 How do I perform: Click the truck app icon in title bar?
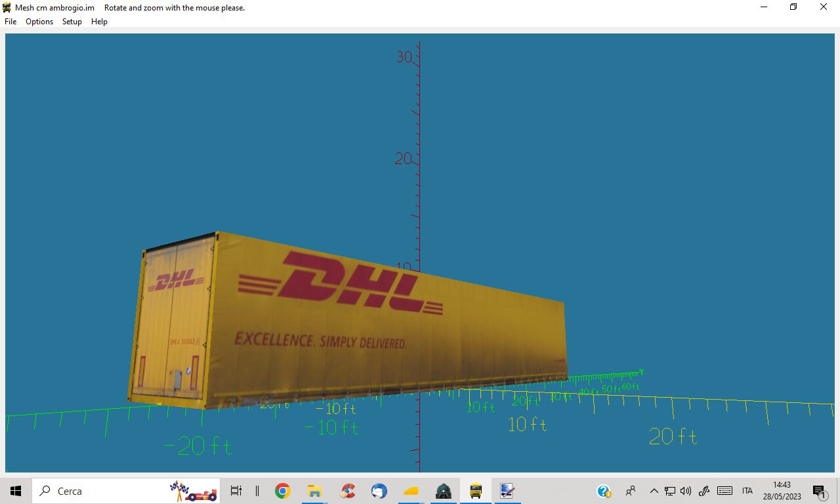[7, 7]
